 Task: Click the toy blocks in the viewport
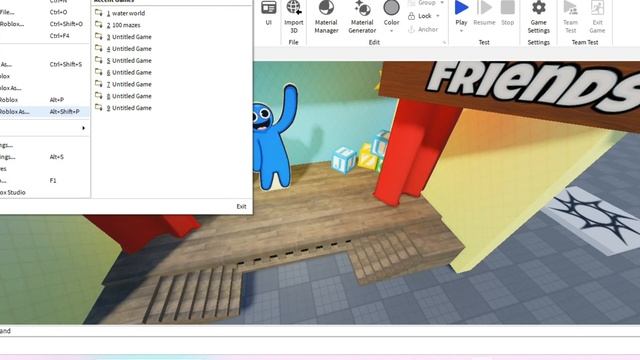[360, 153]
